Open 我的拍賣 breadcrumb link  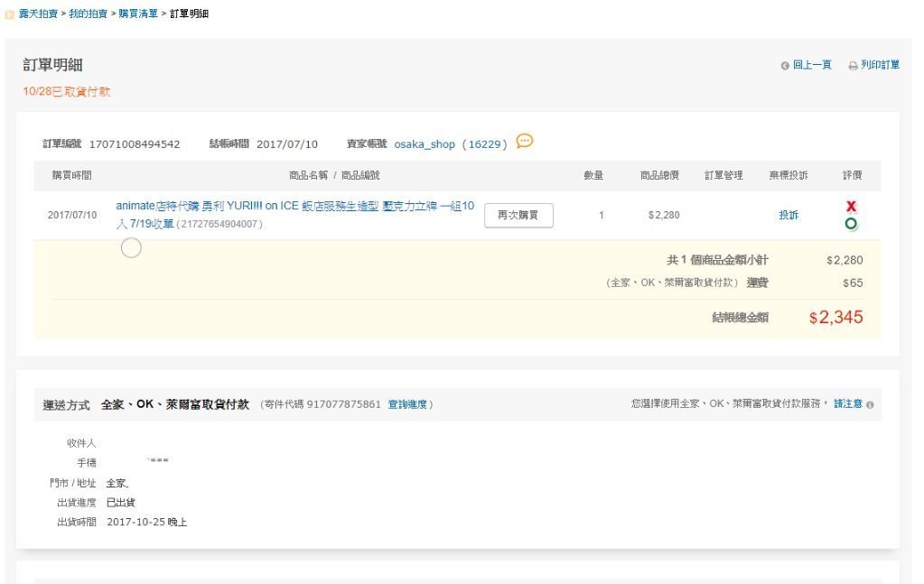(89, 14)
